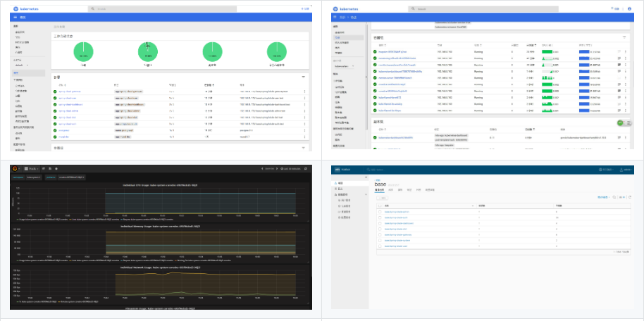
Task: Shift Grafana time range back with left arrow
Action: tap(262, 169)
